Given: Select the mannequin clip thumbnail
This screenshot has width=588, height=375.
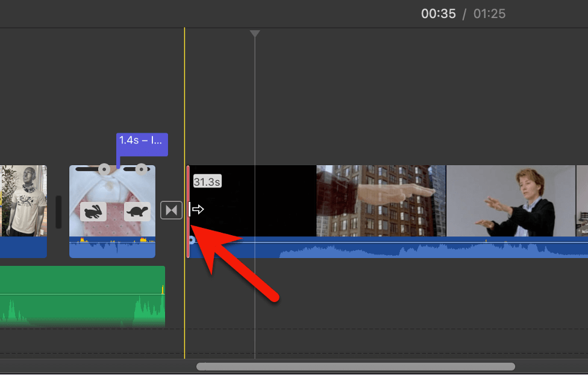Looking at the screenshot, I should [x=23, y=201].
